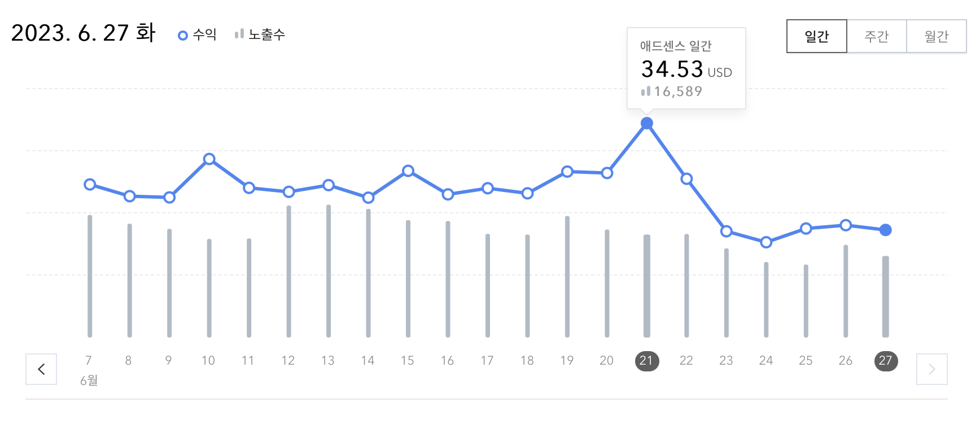Switch to the 월간 tab

coord(937,35)
